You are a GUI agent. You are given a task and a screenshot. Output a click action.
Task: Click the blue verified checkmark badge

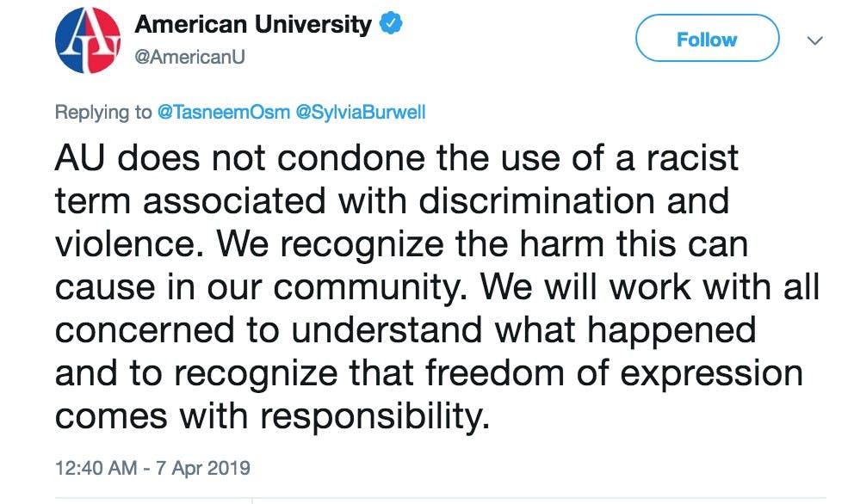[x=390, y=25]
